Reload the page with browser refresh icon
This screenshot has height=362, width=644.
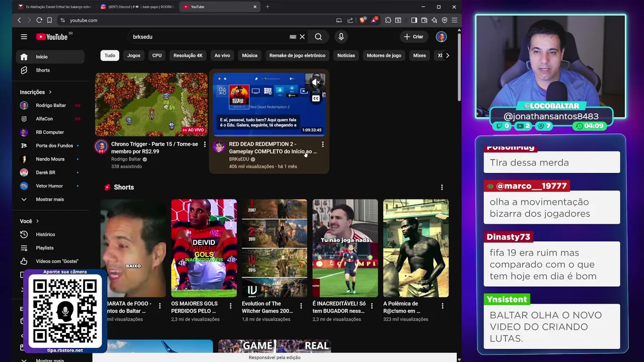pyautogui.click(x=39, y=20)
